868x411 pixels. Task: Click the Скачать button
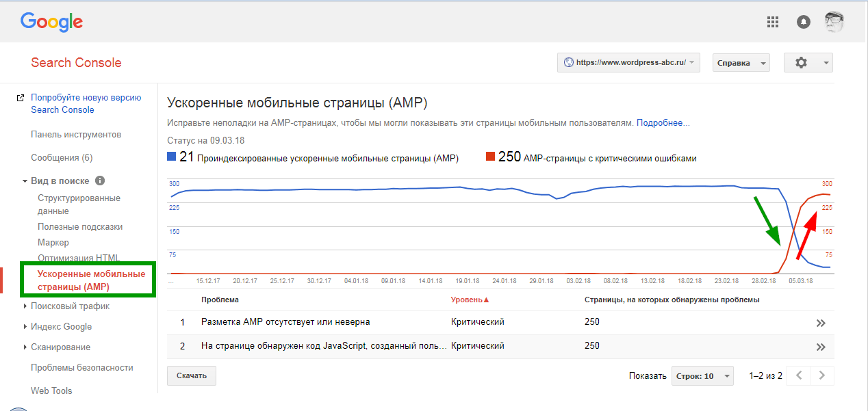pos(192,375)
